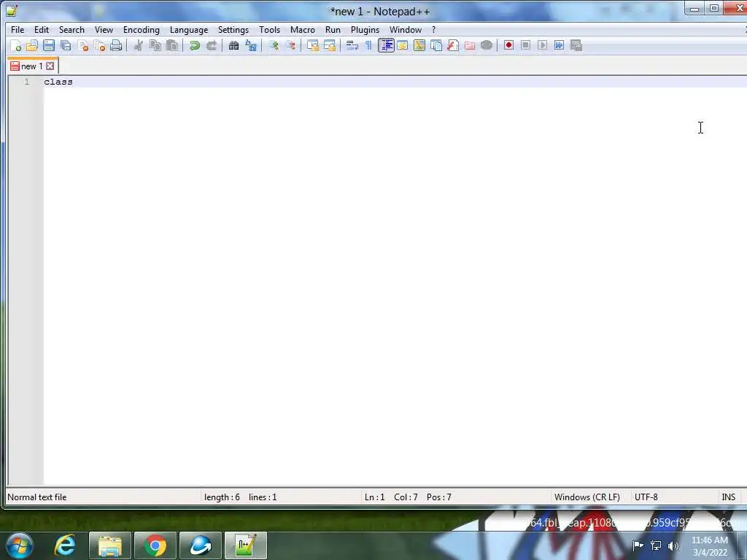Toggle synchronized vertical scrolling icon
Image resolution: width=747 pixels, height=560 pixels.
tap(312, 46)
